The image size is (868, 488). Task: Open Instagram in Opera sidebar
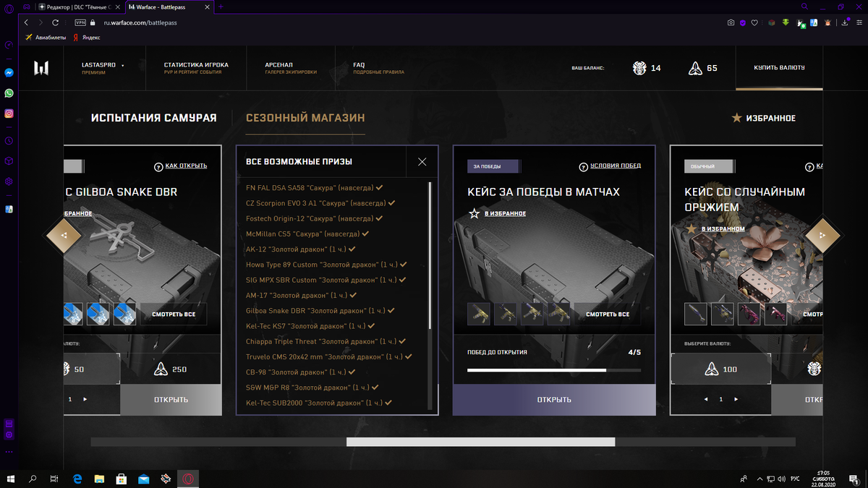click(x=9, y=114)
